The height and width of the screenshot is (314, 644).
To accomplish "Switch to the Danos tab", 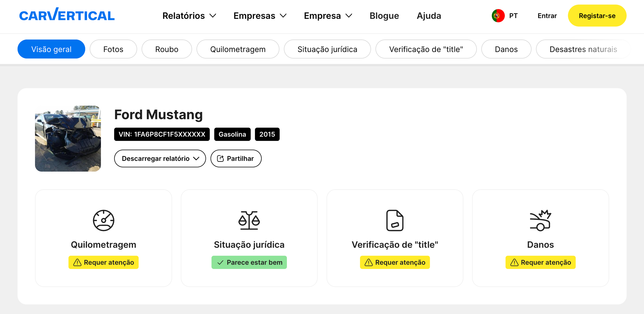I will tap(506, 49).
